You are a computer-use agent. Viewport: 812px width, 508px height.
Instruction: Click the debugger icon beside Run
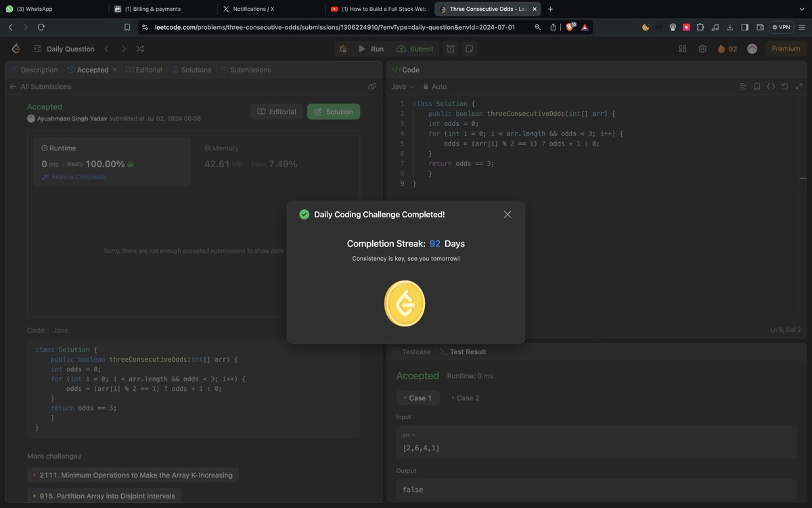[x=342, y=49]
